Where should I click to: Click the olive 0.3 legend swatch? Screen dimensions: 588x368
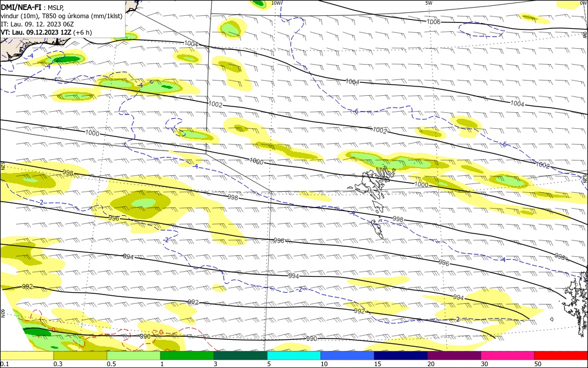[x=80, y=356]
